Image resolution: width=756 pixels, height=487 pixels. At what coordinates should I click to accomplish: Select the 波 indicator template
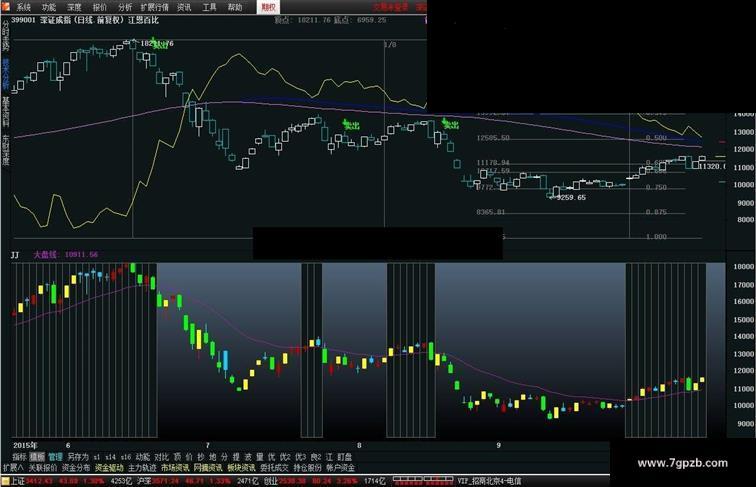click(248, 457)
